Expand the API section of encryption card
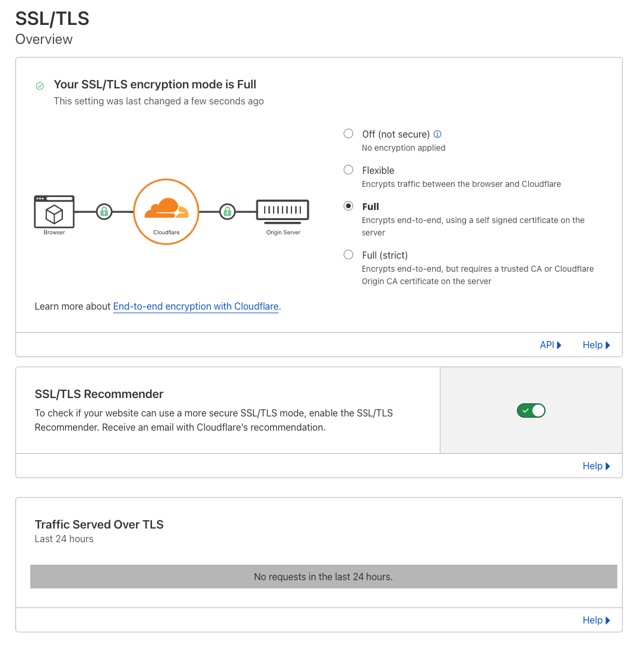The width and height of the screenshot is (644, 646). (x=550, y=345)
